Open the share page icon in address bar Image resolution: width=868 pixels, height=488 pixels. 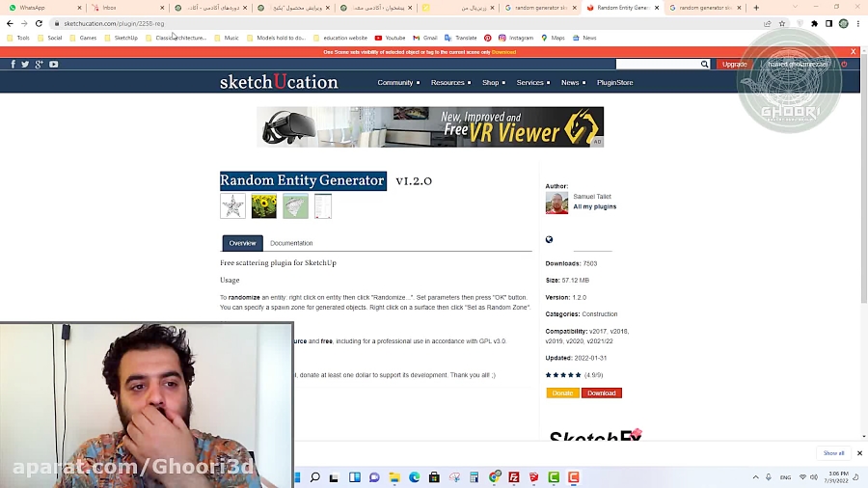768,23
